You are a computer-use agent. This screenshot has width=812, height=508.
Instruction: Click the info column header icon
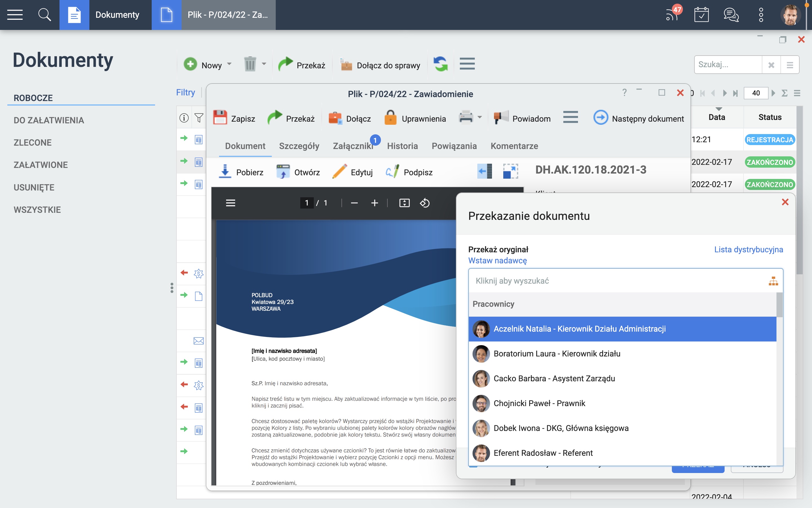pyautogui.click(x=184, y=118)
